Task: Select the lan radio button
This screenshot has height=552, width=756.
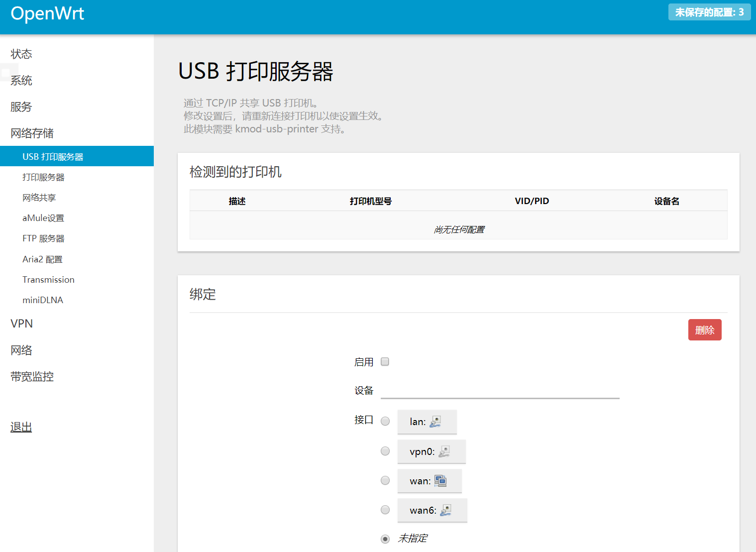Action: click(385, 421)
